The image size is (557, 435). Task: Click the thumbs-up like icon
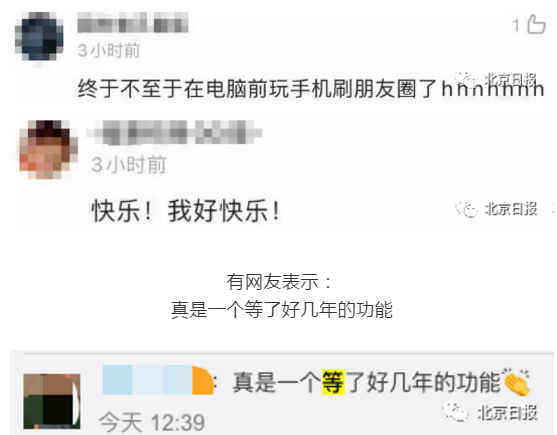click(x=536, y=25)
